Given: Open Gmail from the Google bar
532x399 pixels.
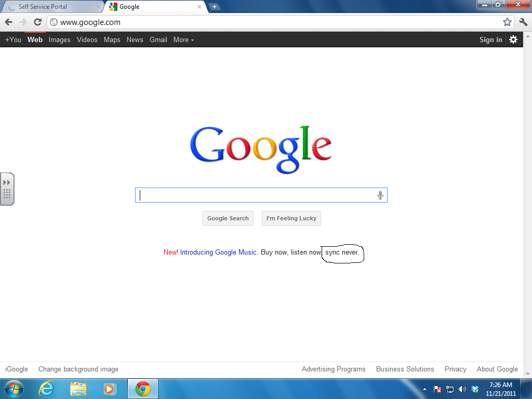Looking at the screenshot, I should [158, 39].
